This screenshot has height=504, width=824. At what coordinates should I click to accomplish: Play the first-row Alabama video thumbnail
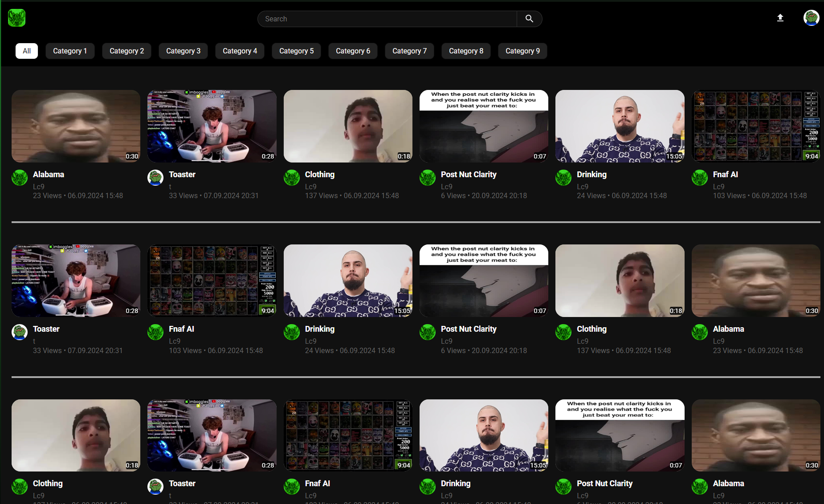[76, 126]
